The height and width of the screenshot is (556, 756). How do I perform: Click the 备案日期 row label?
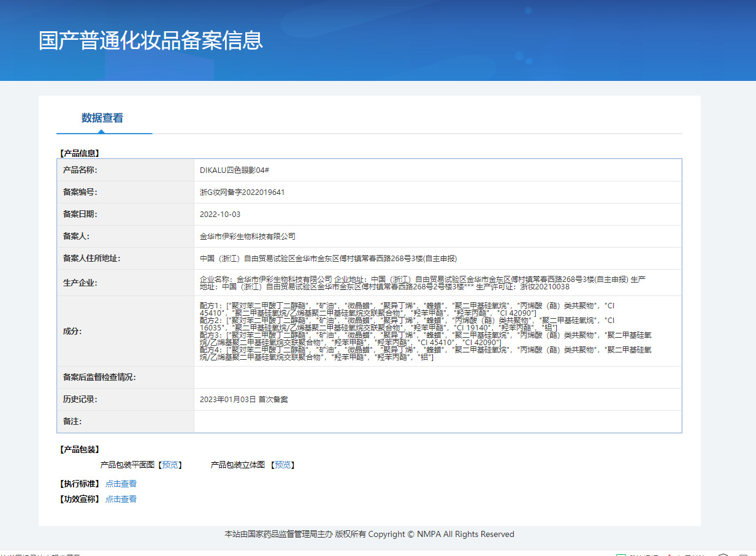[80, 214]
